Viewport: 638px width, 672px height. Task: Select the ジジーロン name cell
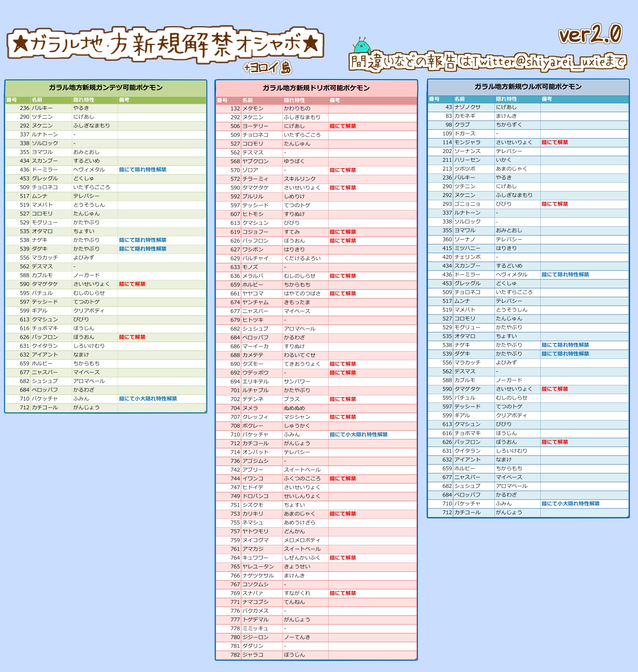256,637
